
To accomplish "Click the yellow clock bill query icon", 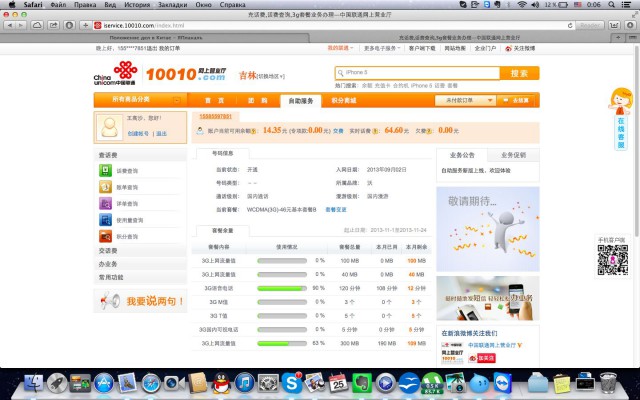I will coord(105,187).
